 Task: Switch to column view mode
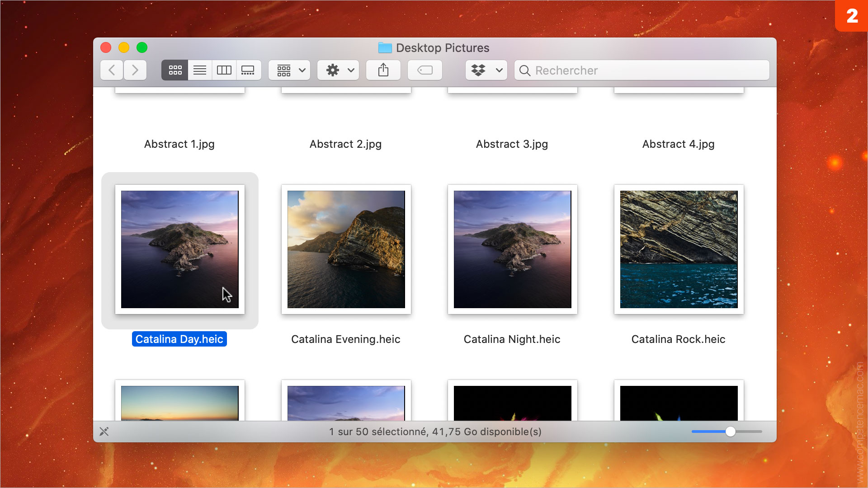224,70
